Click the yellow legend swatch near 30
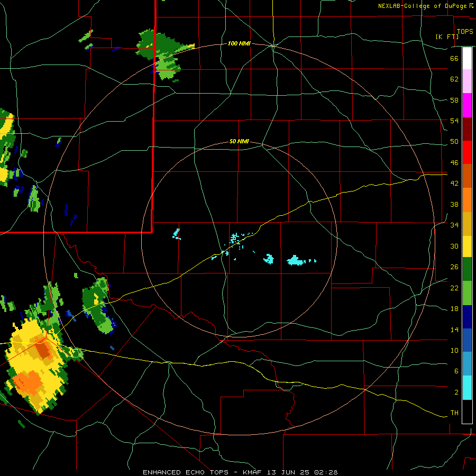The height and width of the screenshot is (476, 476). [467, 246]
